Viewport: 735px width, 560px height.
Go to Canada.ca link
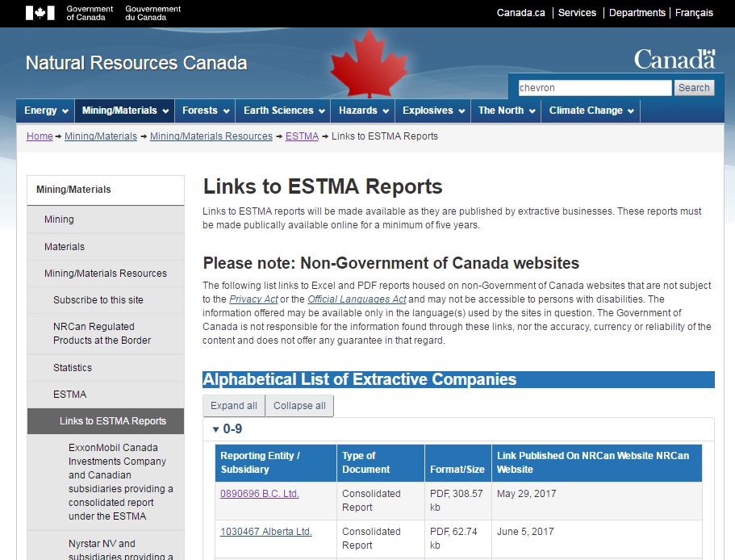(x=520, y=13)
